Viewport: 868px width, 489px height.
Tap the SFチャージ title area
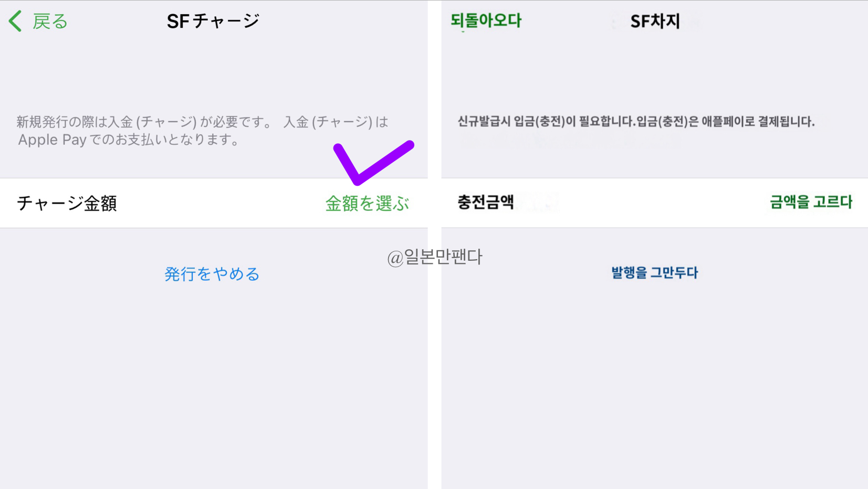(212, 20)
